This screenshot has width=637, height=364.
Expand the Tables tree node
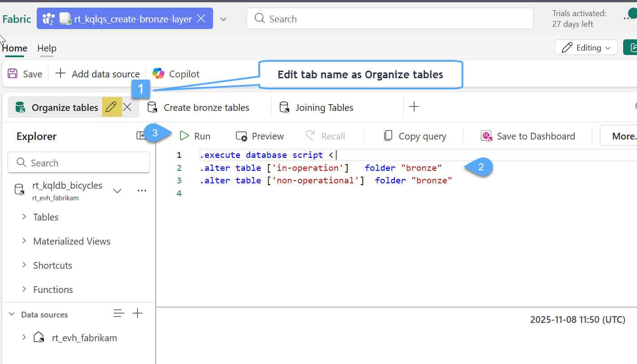point(24,217)
